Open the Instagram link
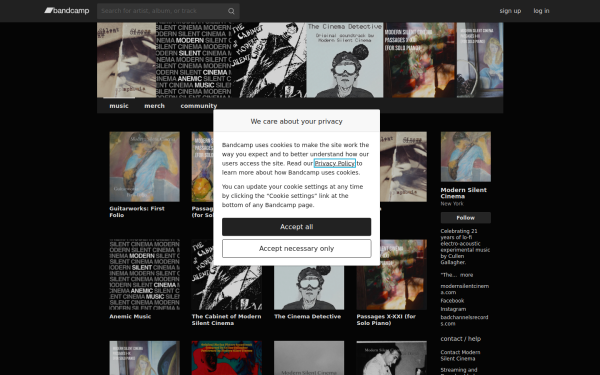The width and height of the screenshot is (600, 375). click(453, 309)
